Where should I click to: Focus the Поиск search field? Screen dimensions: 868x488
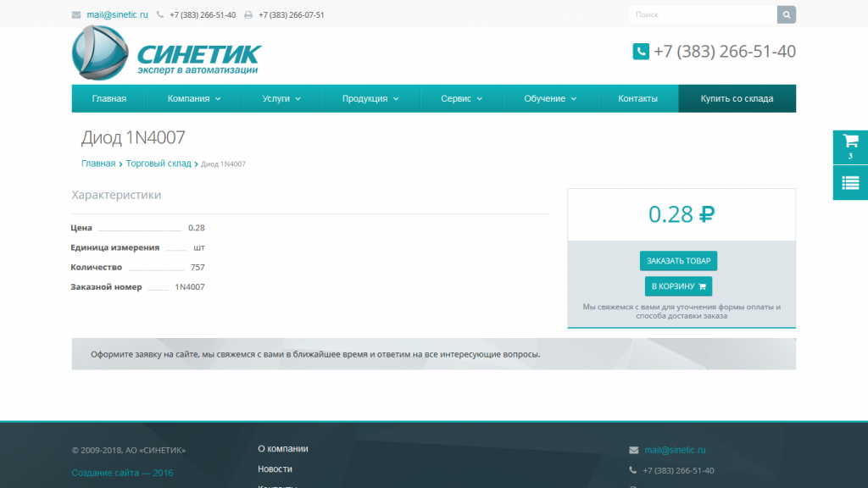tap(703, 14)
